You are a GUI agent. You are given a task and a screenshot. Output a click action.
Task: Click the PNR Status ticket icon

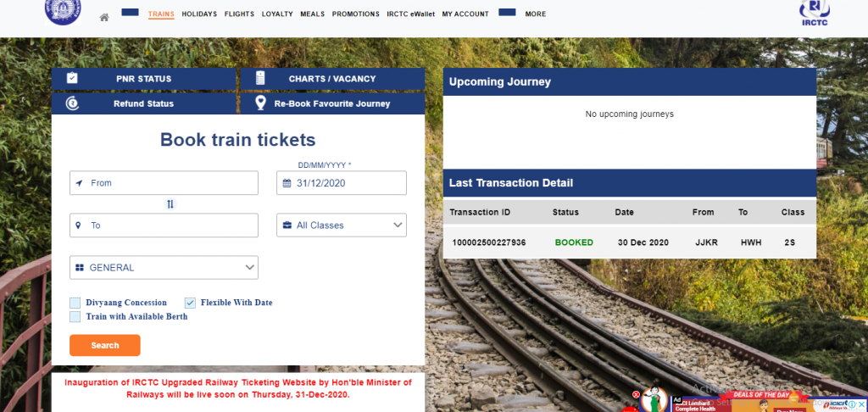tap(72, 79)
